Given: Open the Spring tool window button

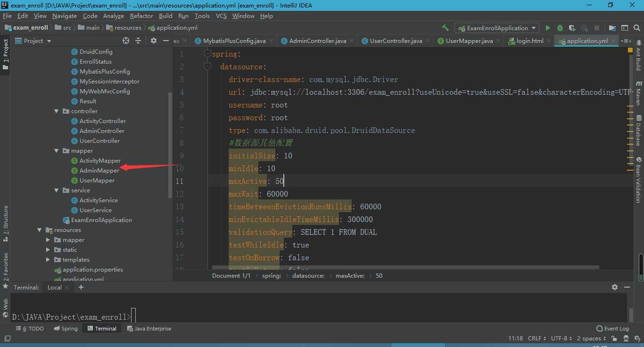Looking at the screenshot, I should click(x=66, y=329).
